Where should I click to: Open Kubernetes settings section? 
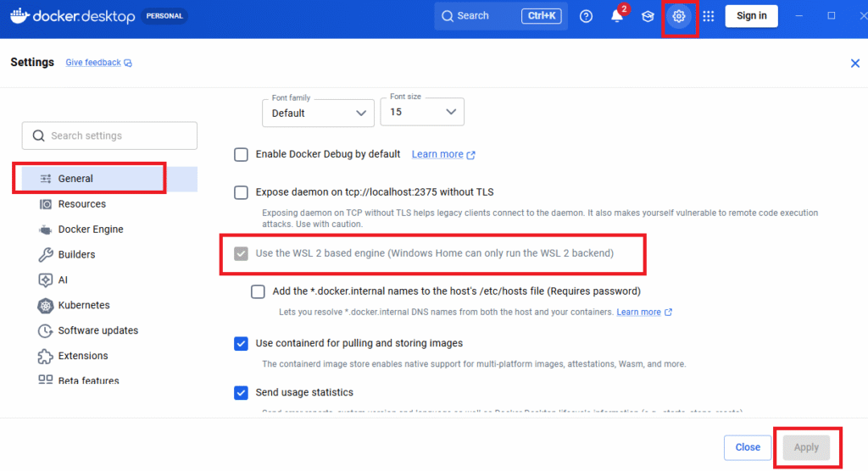click(109, 306)
